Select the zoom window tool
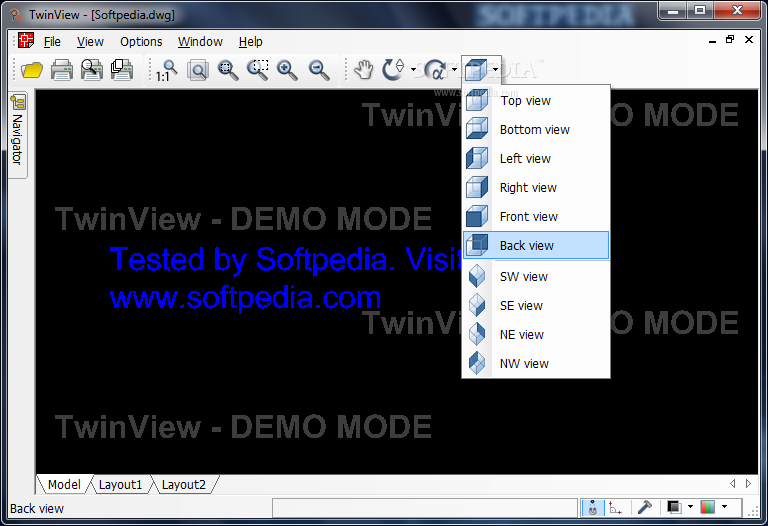This screenshot has height=526, width=768. (228, 71)
